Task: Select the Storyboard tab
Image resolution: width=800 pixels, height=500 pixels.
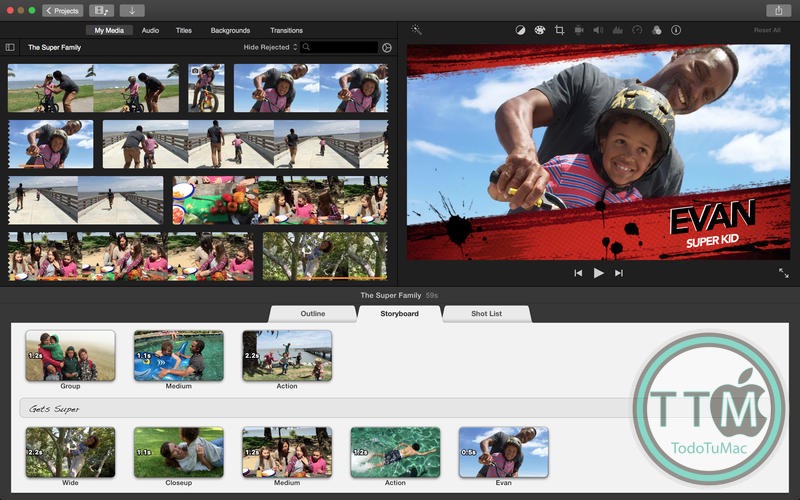Action: coord(399,314)
